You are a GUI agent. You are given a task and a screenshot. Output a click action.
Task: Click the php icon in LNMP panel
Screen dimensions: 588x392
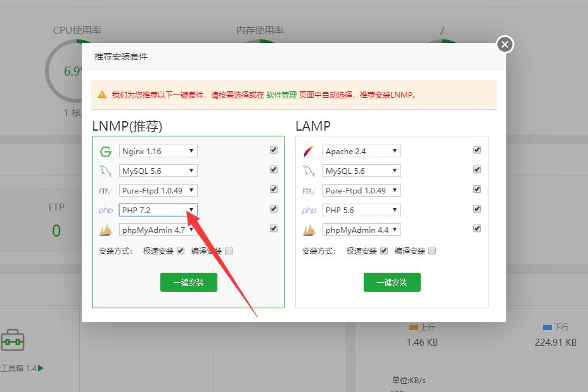point(106,210)
